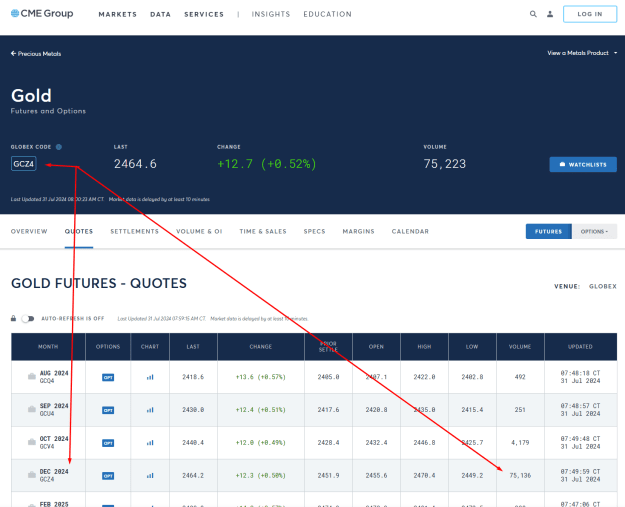This screenshot has height=507, width=625.
Task: Open the Options dropdown button
Action: tap(594, 232)
